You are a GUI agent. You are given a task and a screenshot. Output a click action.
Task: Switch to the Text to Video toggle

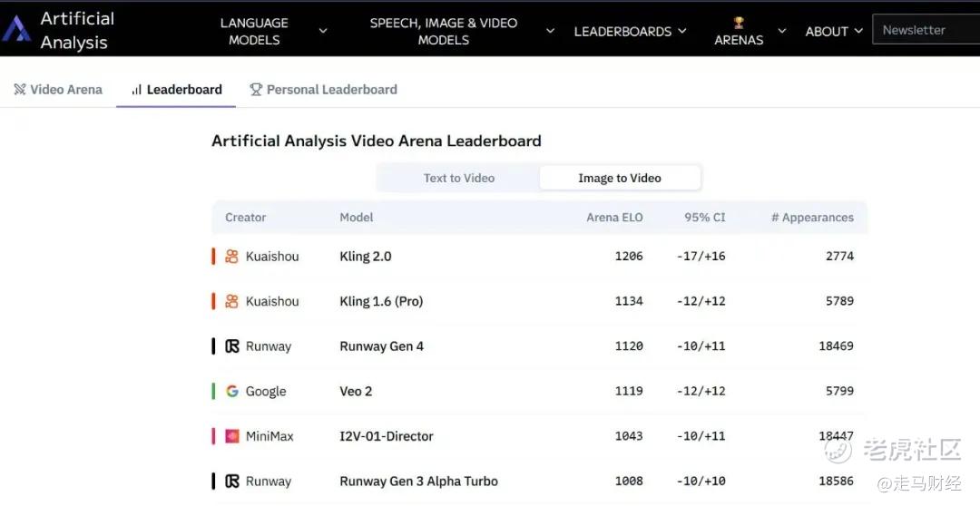[x=459, y=178]
